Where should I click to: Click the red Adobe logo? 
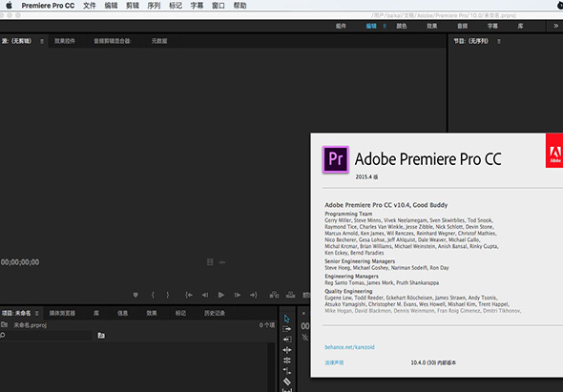coord(554,151)
